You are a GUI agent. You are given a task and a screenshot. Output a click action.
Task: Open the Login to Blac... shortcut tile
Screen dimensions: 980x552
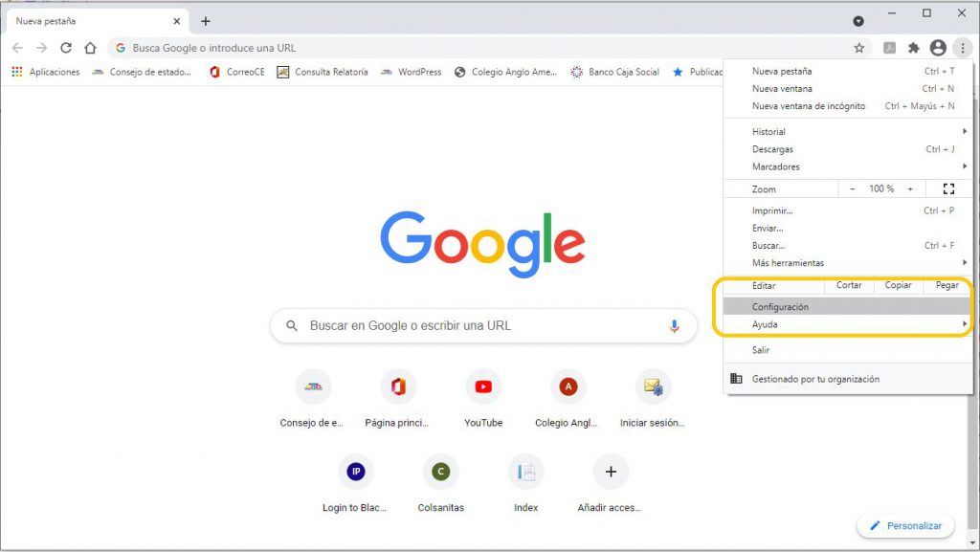click(x=355, y=483)
